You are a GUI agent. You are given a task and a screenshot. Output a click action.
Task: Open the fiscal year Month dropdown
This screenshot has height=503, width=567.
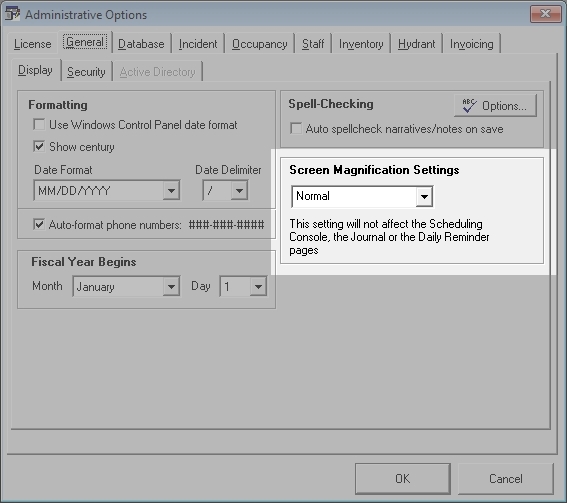point(171,286)
